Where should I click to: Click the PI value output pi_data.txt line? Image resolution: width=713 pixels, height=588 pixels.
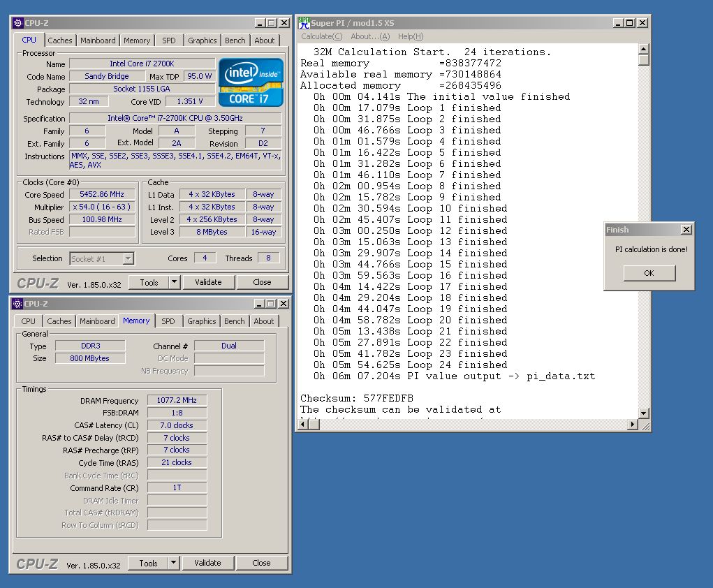(454, 376)
